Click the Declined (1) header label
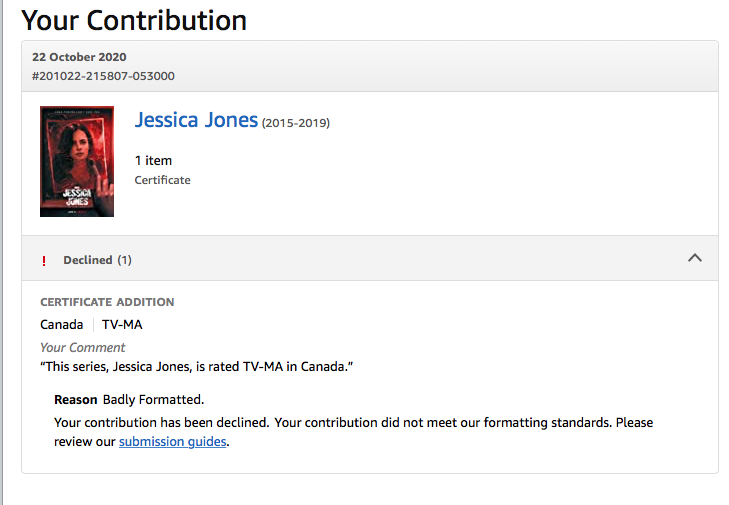The height and width of the screenshot is (505, 729). [x=97, y=260]
